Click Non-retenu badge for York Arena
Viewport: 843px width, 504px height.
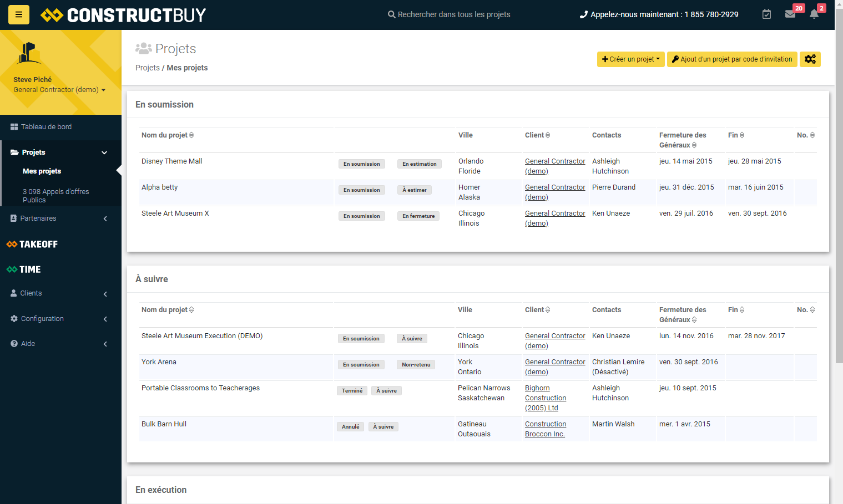(416, 365)
